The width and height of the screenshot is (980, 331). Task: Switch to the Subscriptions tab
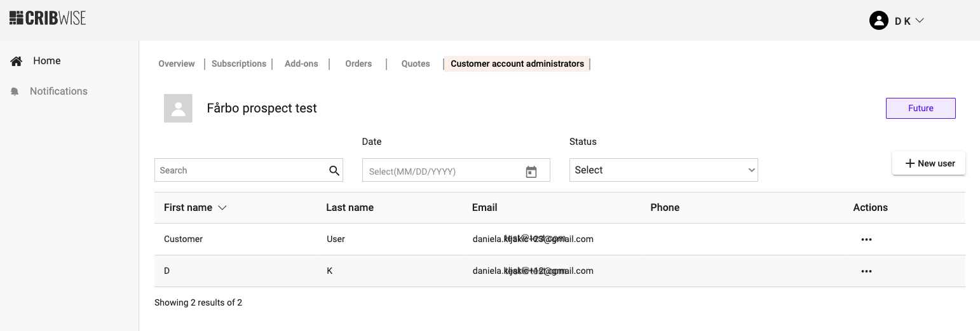tap(239, 64)
